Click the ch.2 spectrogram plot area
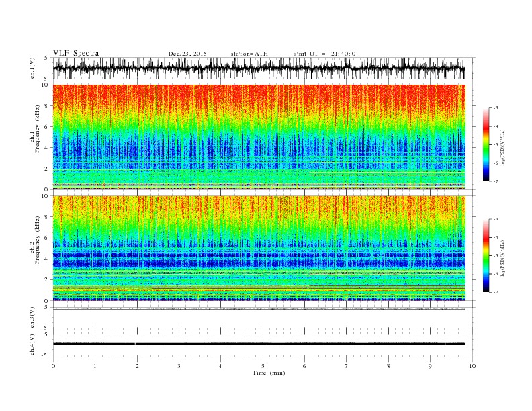 (x=259, y=248)
